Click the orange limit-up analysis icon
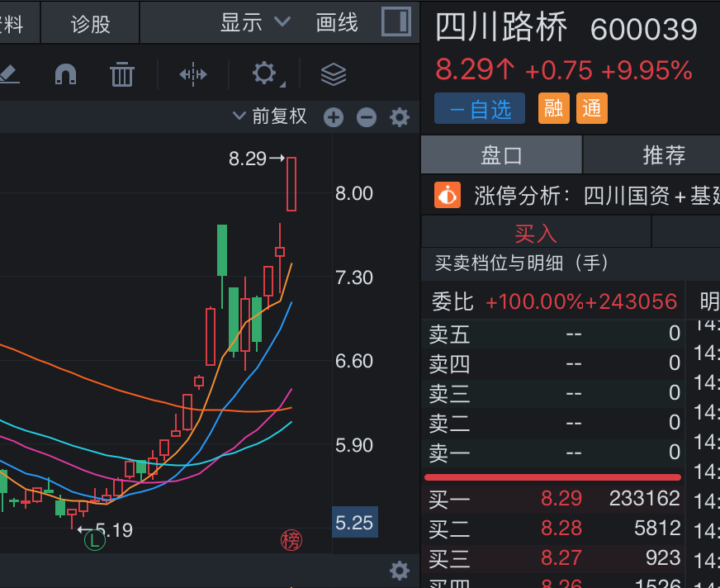Viewport: 720px width, 588px height. pyautogui.click(x=448, y=195)
